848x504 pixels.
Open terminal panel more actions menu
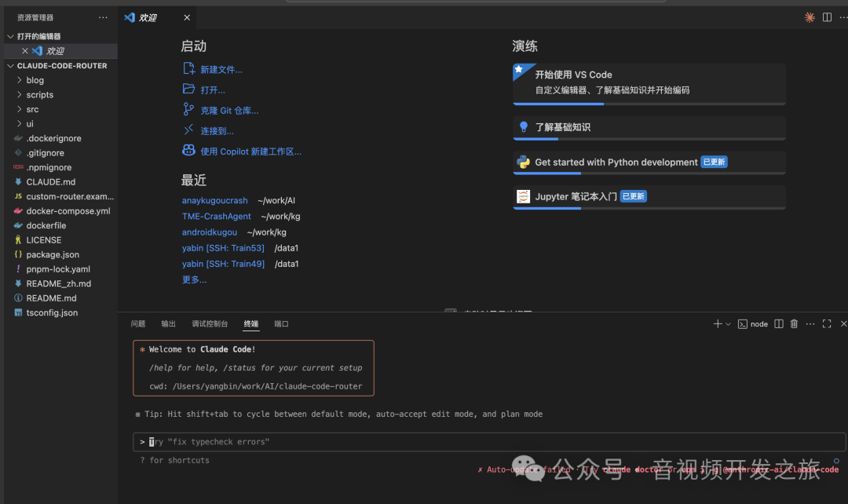(810, 323)
